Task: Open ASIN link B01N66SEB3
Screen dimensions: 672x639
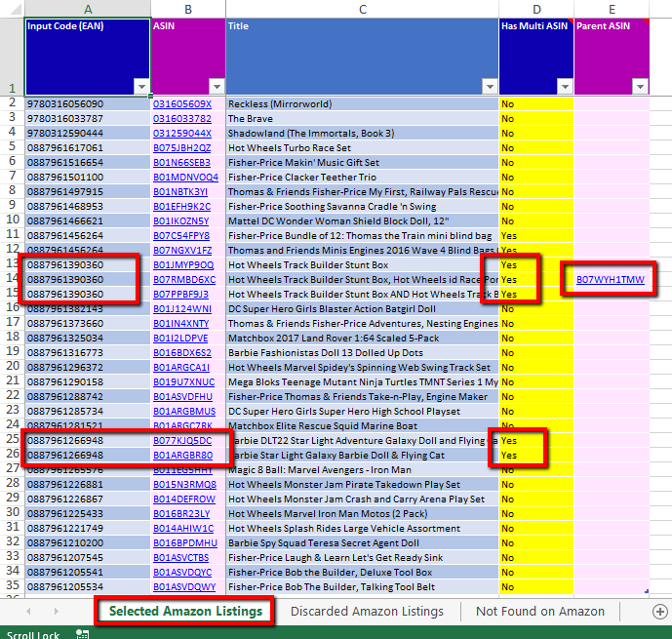Action: [x=181, y=162]
